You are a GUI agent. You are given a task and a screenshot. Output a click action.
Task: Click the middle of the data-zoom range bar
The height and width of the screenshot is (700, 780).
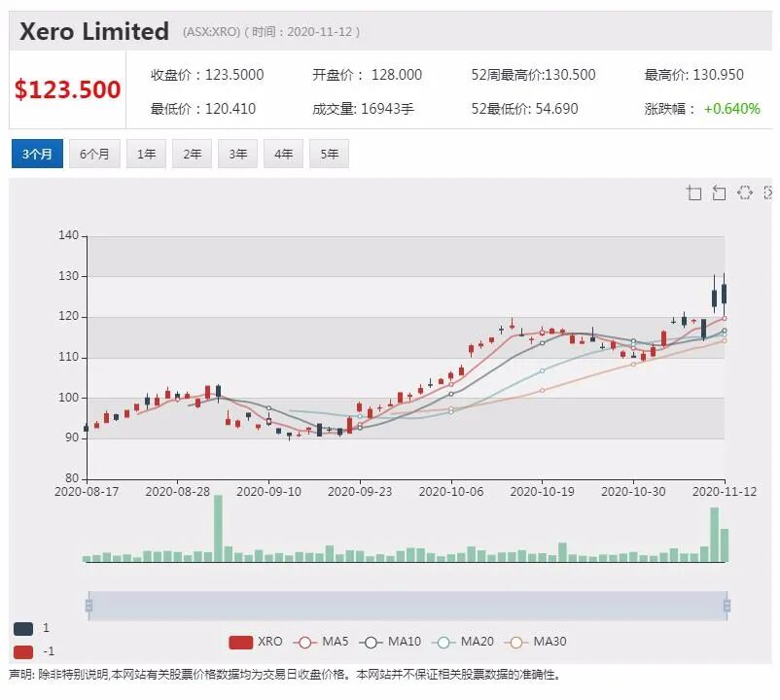408,606
